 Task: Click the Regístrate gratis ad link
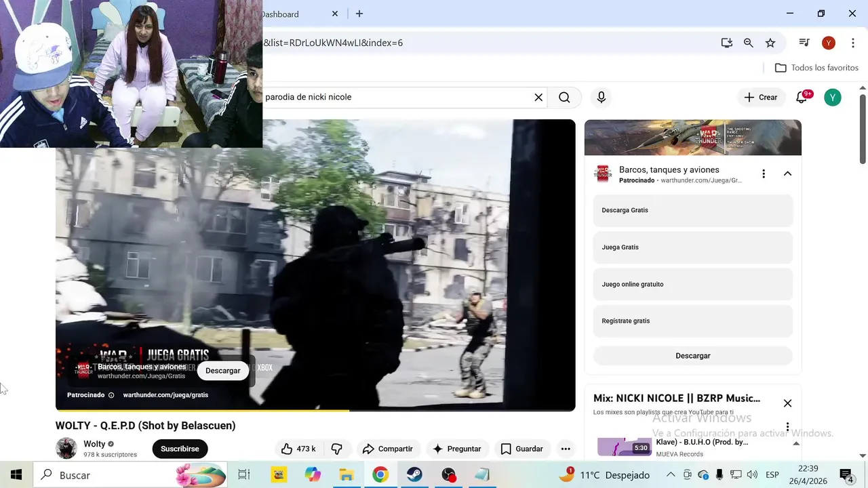(x=693, y=321)
